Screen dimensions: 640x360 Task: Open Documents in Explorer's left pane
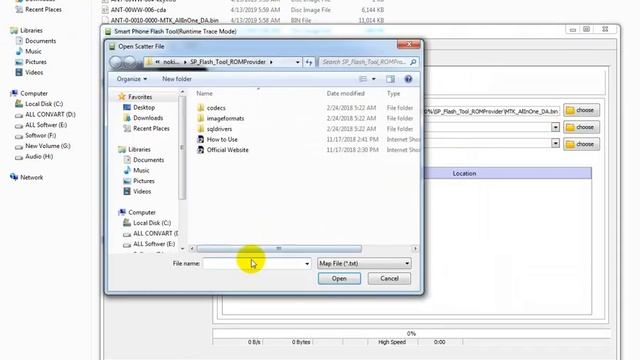(x=40, y=41)
